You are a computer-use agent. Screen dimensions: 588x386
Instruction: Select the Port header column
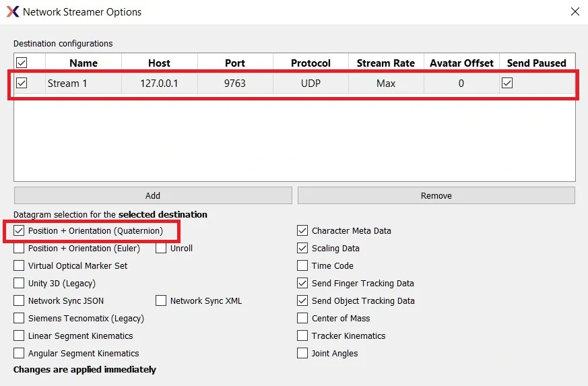pos(235,63)
